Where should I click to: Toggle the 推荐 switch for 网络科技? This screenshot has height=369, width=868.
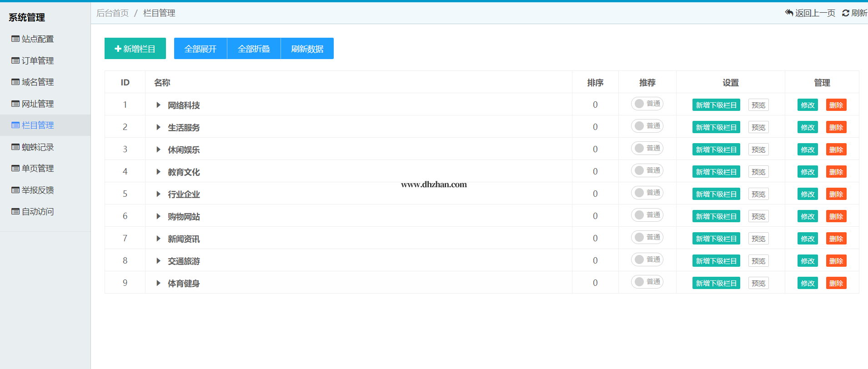pyautogui.click(x=647, y=104)
